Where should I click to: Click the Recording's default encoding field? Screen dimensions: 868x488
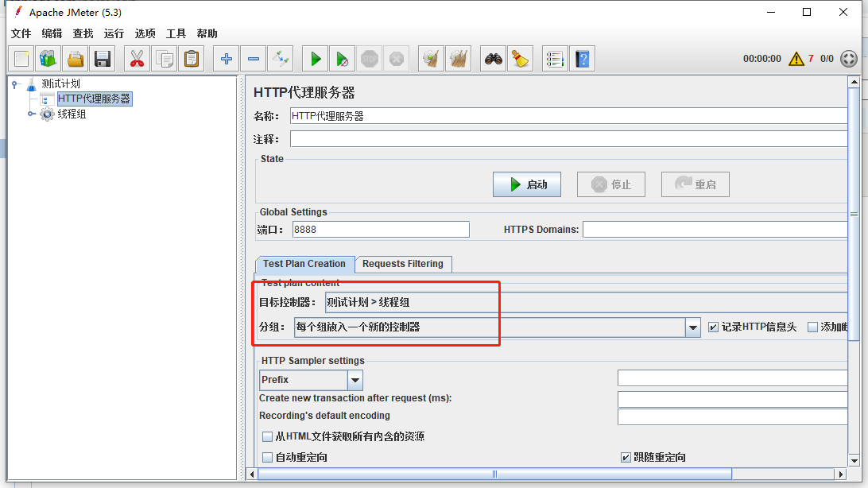point(732,416)
